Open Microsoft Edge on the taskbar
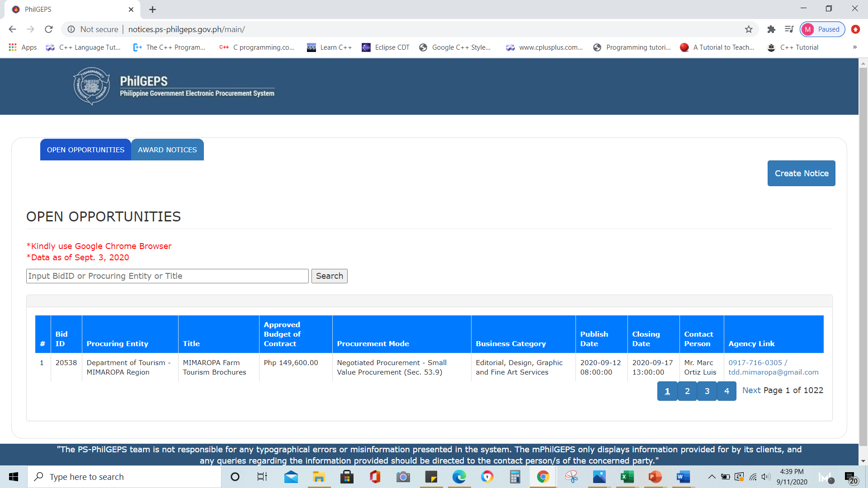 coord(459,477)
